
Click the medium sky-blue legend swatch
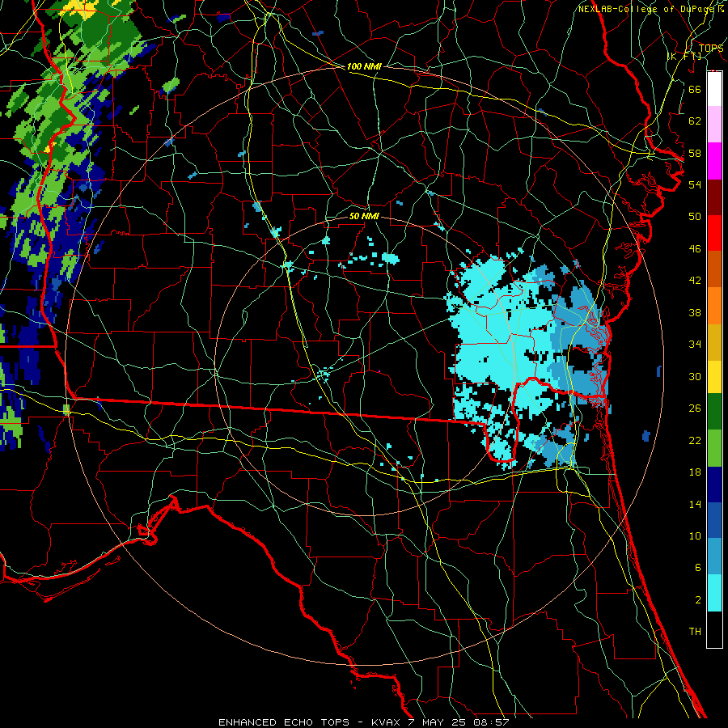point(714,557)
